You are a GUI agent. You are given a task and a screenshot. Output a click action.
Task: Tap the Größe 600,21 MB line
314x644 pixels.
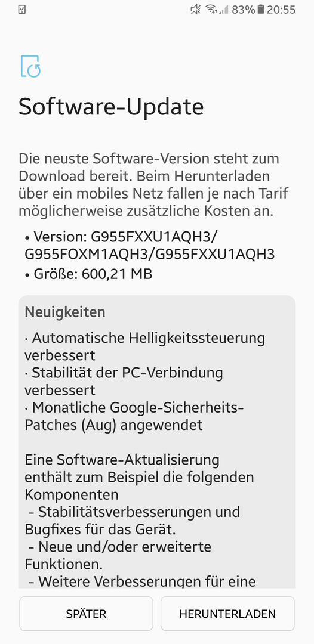click(x=88, y=274)
